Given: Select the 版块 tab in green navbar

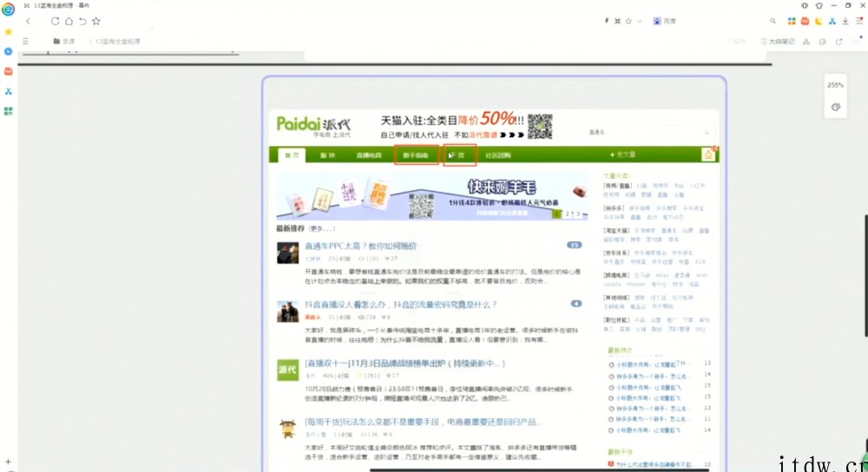Looking at the screenshot, I should click(x=328, y=155).
